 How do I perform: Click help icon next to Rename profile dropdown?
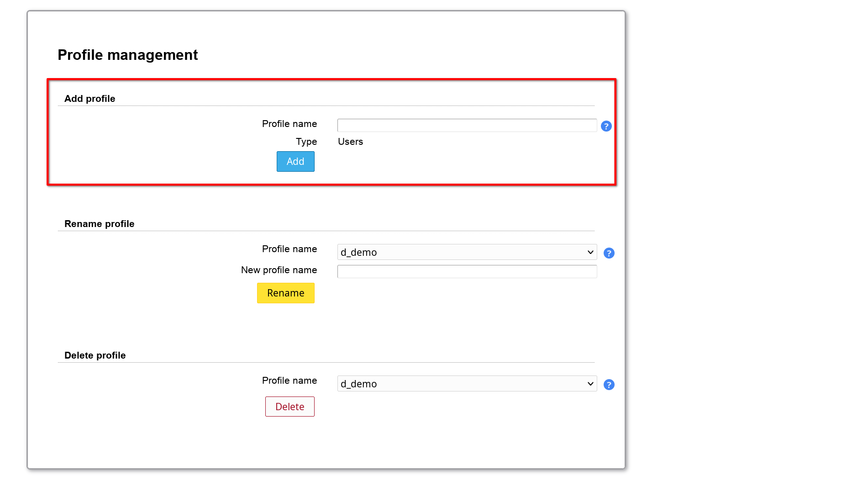tap(609, 253)
